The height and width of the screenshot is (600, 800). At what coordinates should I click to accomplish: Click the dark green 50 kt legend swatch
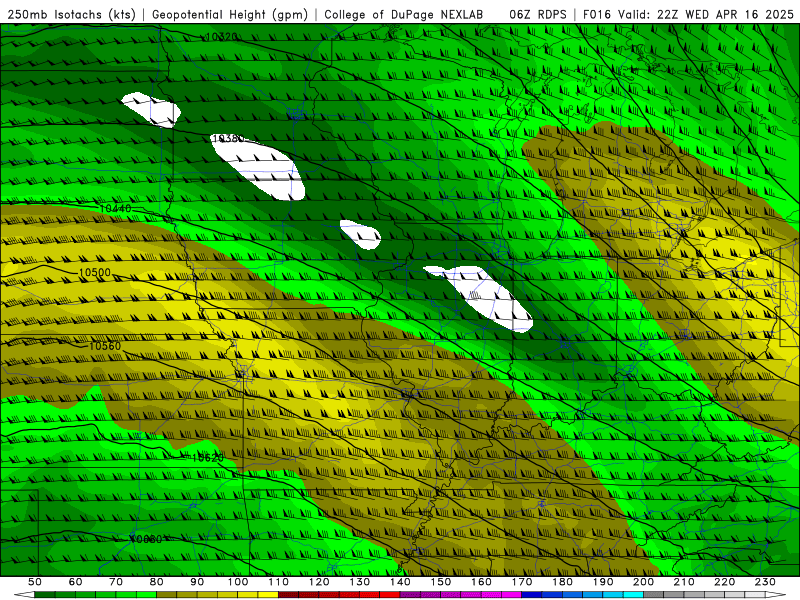[44, 595]
